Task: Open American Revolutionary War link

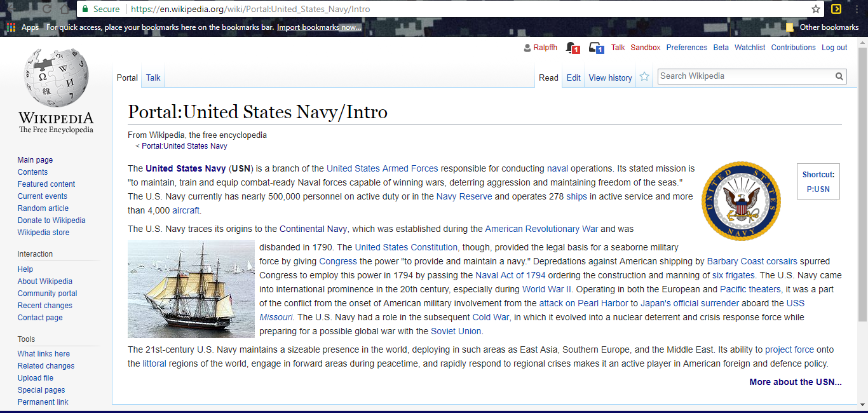Action: [x=541, y=229]
